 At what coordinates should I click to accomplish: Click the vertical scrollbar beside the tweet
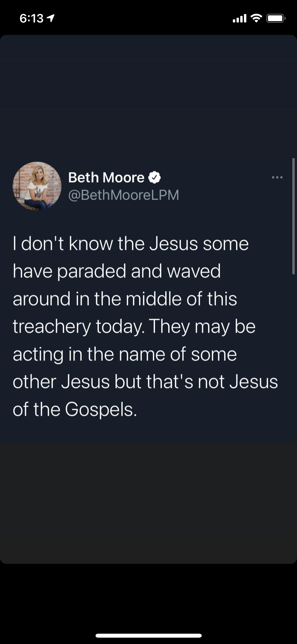pos(293,216)
